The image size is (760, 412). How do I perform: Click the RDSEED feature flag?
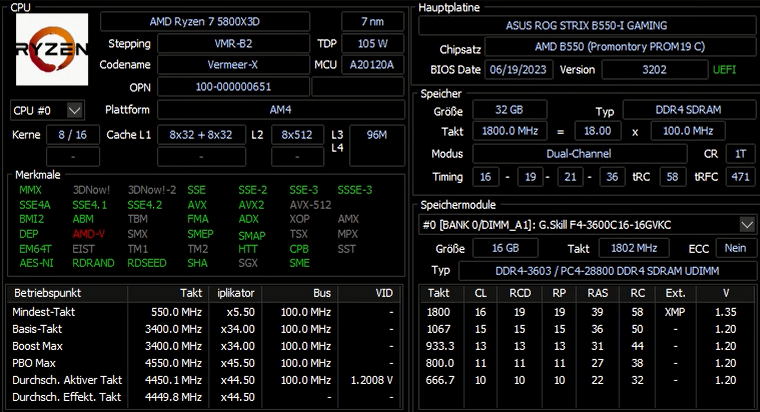tap(147, 263)
